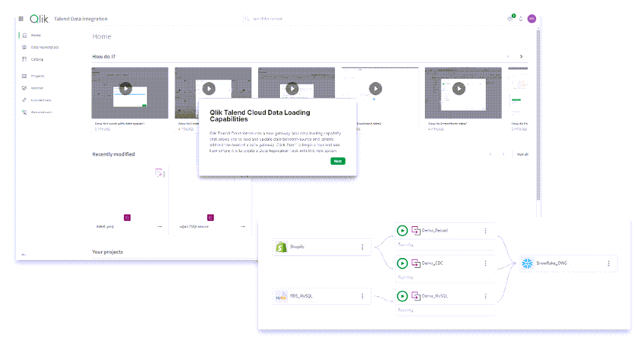Click the Shopify source logo
The height and width of the screenshot is (344, 644).
pyautogui.click(x=281, y=247)
